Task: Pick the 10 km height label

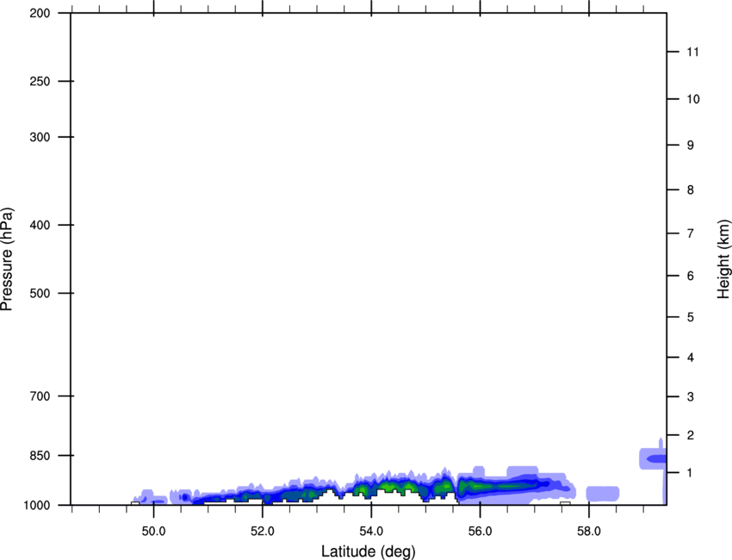Action: click(x=693, y=99)
